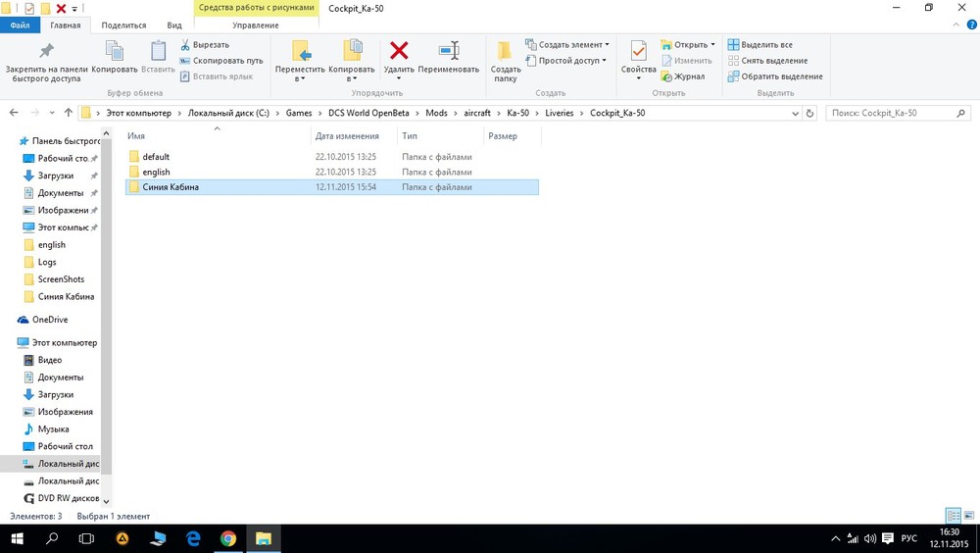Open Windows Start menu
Screen dimensions: 980x553
(x=17, y=538)
